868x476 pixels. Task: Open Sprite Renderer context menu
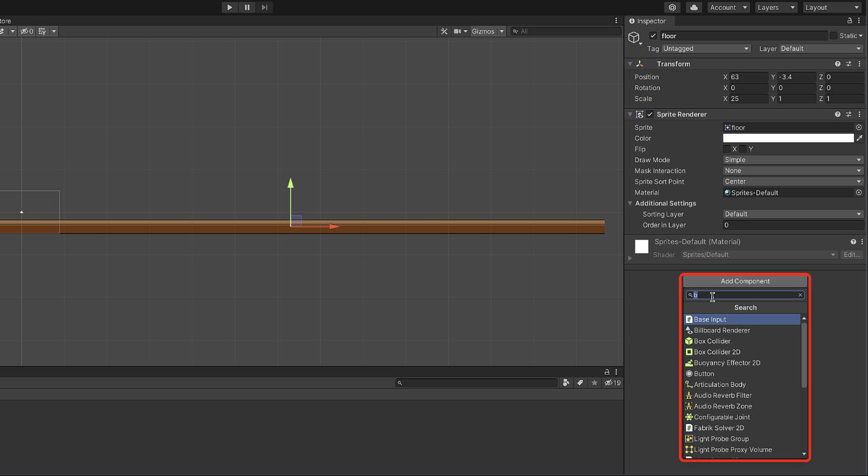point(859,115)
